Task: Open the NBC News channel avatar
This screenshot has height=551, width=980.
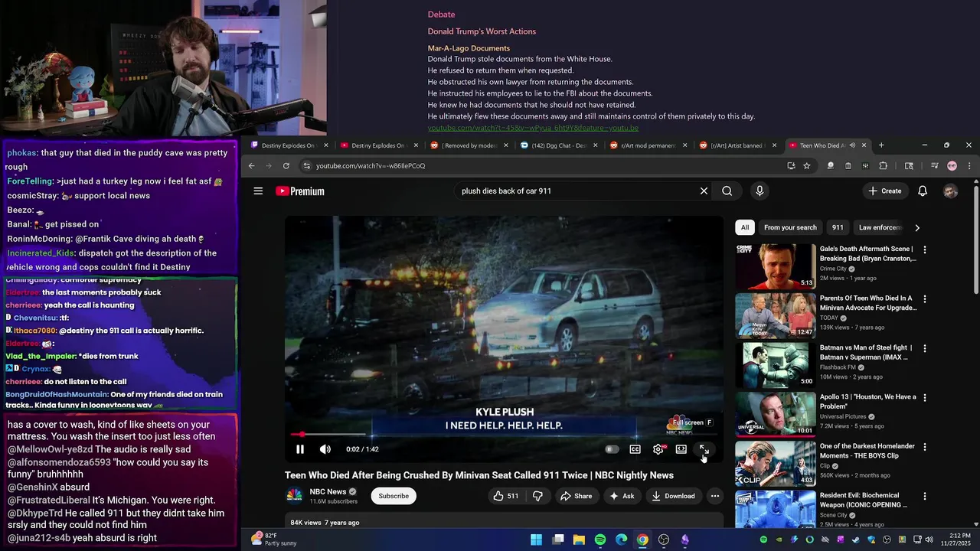Action: point(294,496)
